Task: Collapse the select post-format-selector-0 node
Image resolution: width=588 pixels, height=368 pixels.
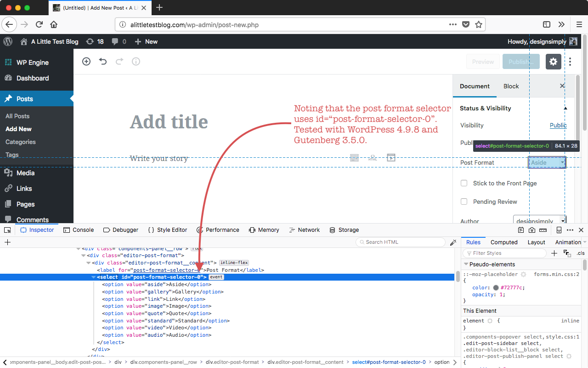Action: (94, 277)
